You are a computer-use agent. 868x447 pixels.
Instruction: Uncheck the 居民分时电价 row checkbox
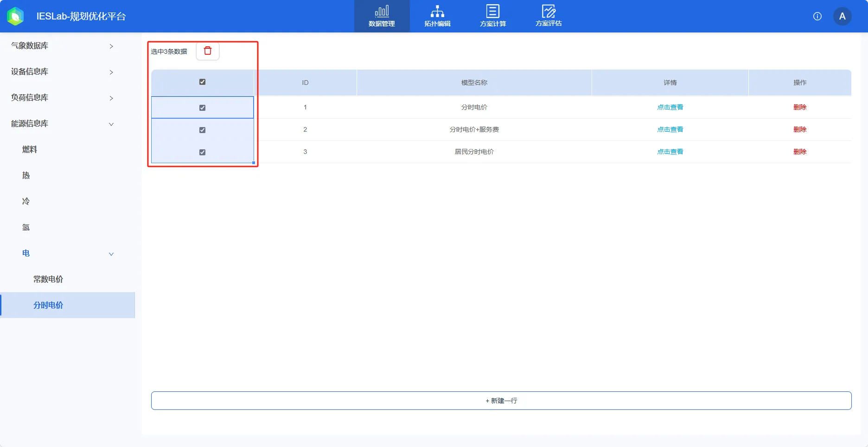pyautogui.click(x=202, y=152)
